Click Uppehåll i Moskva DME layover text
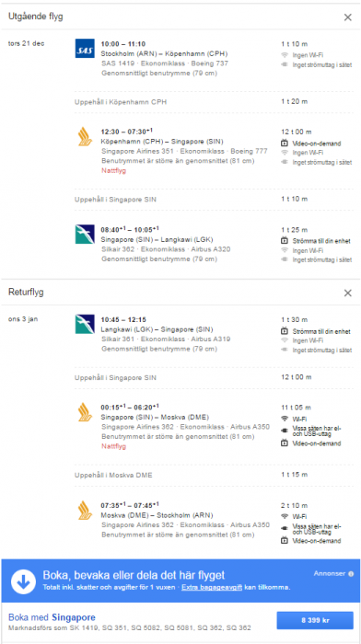This screenshot has height=644, width=361. (x=113, y=476)
